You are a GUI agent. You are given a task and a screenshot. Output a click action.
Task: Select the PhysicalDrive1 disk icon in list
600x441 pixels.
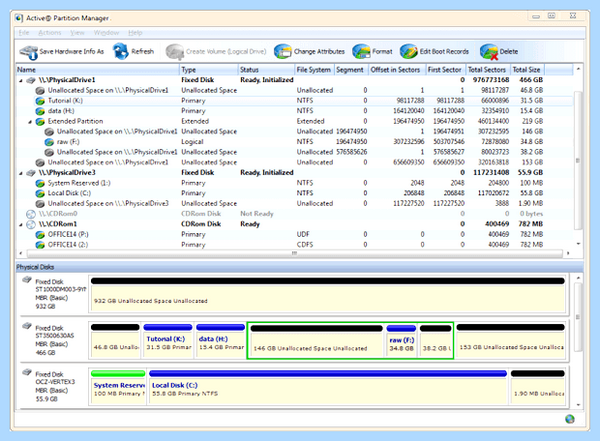coord(31,80)
